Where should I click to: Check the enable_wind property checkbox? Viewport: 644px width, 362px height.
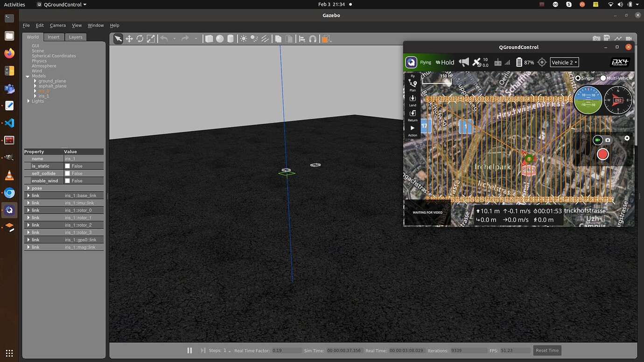(68, 181)
